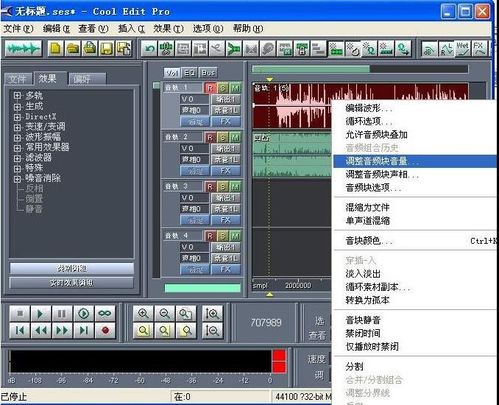Choose 音块颜色 in context menu
The image size is (499, 405).
pyautogui.click(x=414, y=241)
